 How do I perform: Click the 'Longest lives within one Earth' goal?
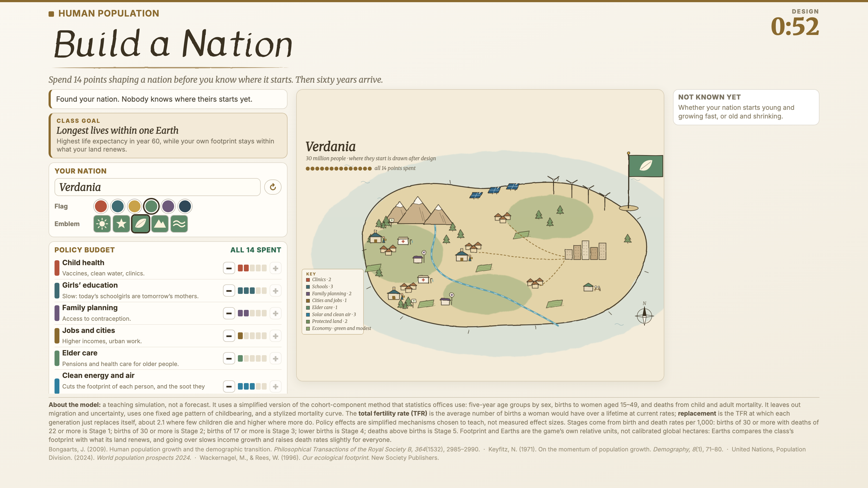[117, 130]
